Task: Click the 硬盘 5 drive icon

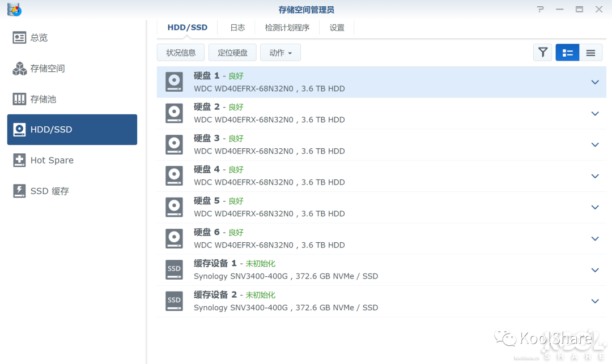Action: 174,207
